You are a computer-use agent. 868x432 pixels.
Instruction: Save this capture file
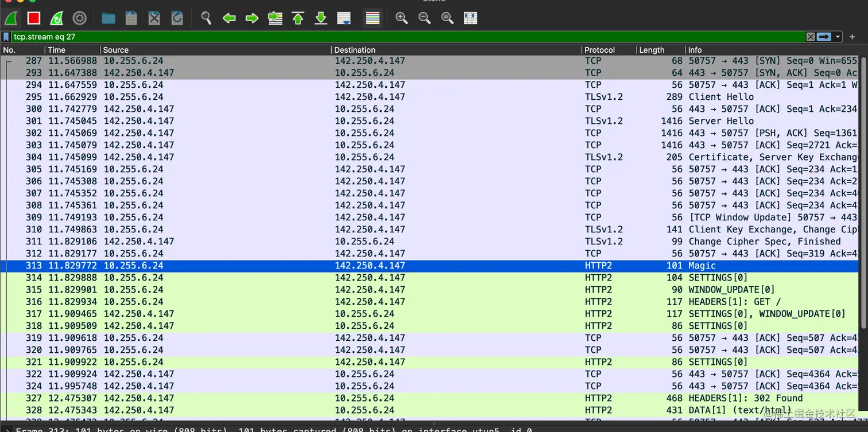coord(131,18)
